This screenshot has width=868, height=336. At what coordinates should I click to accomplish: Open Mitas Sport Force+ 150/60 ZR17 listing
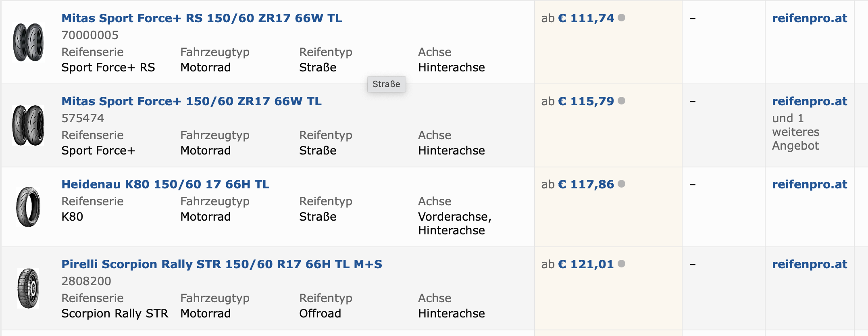192,101
